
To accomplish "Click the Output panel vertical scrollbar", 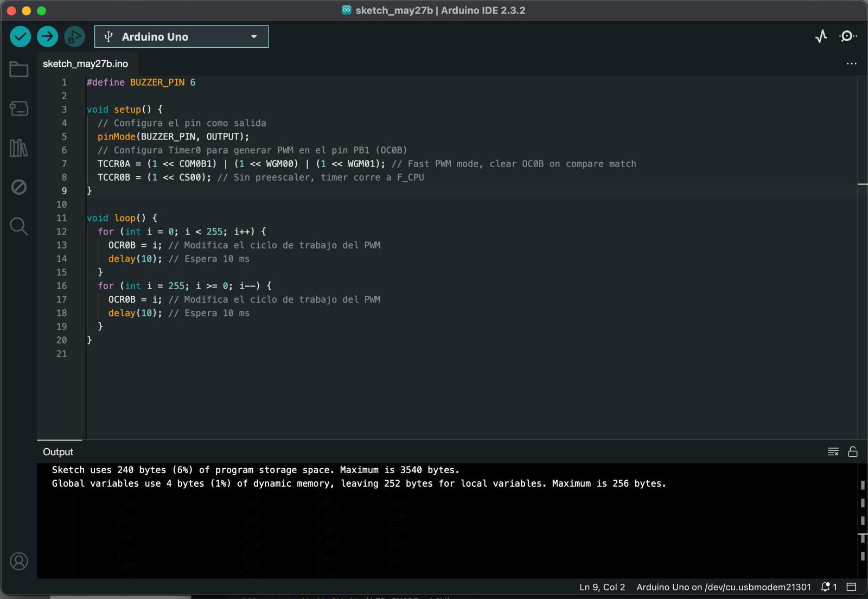I will tap(863, 521).
